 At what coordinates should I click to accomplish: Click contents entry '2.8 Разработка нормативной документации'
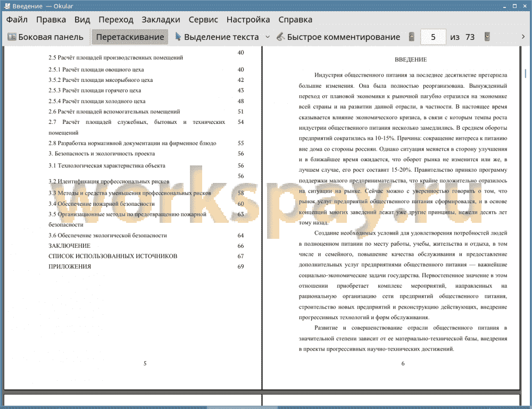point(132,143)
